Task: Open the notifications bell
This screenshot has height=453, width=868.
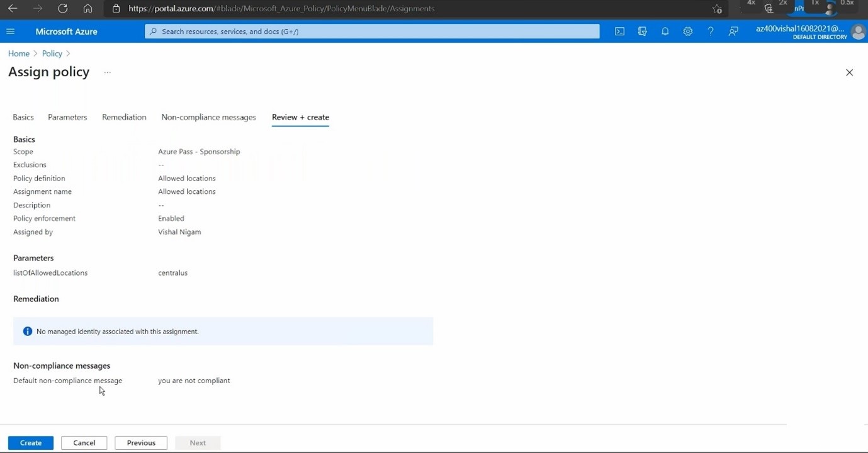Action: (x=665, y=31)
